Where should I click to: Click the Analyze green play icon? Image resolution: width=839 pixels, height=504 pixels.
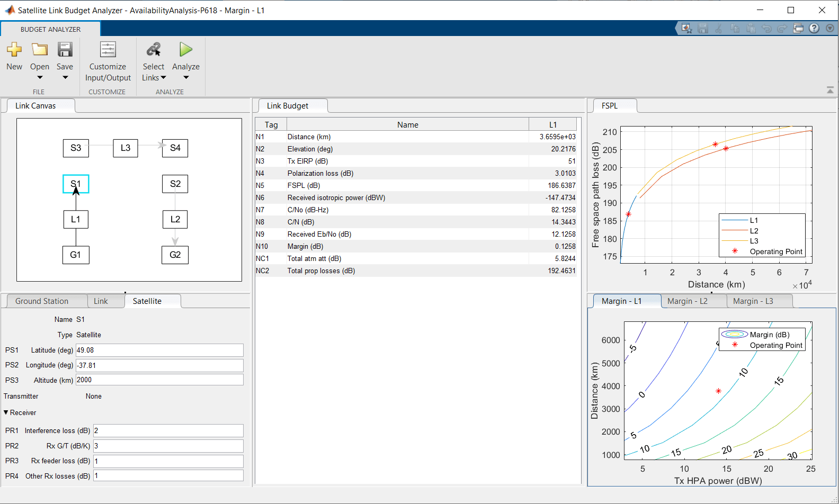[x=186, y=50]
